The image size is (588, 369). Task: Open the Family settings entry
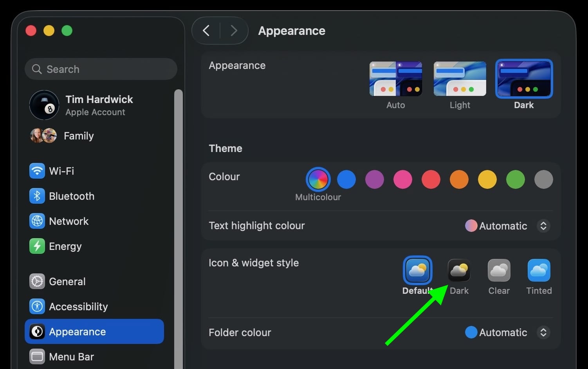click(94, 136)
